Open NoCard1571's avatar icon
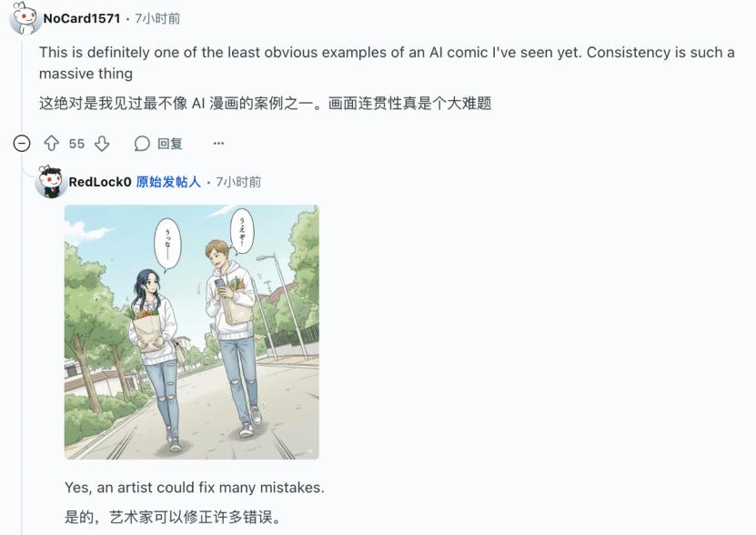 pos(25,18)
